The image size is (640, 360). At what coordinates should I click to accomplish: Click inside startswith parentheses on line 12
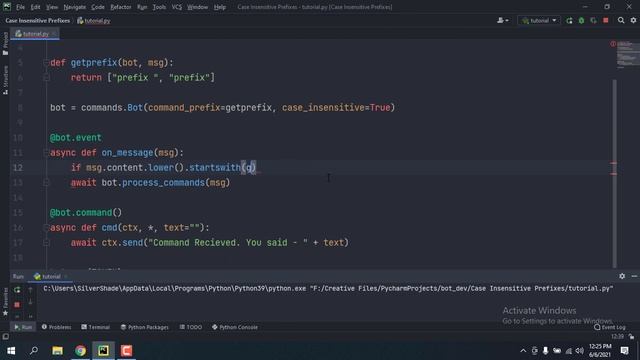(x=249, y=167)
